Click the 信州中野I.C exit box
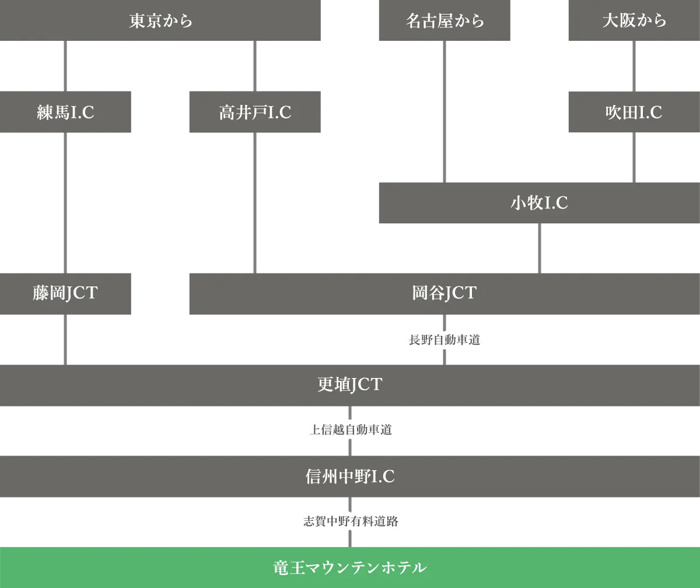The height and width of the screenshot is (588, 700). [x=350, y=477]
